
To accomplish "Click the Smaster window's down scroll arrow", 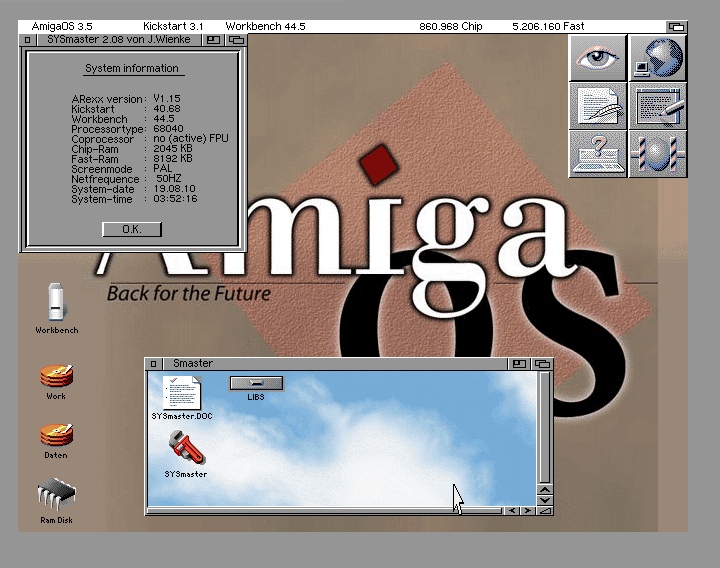I will tap(544, 498).
